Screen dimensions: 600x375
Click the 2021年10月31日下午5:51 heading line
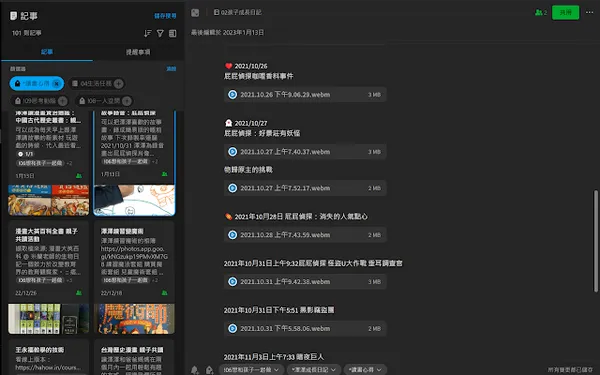click(x=279, y=310)
